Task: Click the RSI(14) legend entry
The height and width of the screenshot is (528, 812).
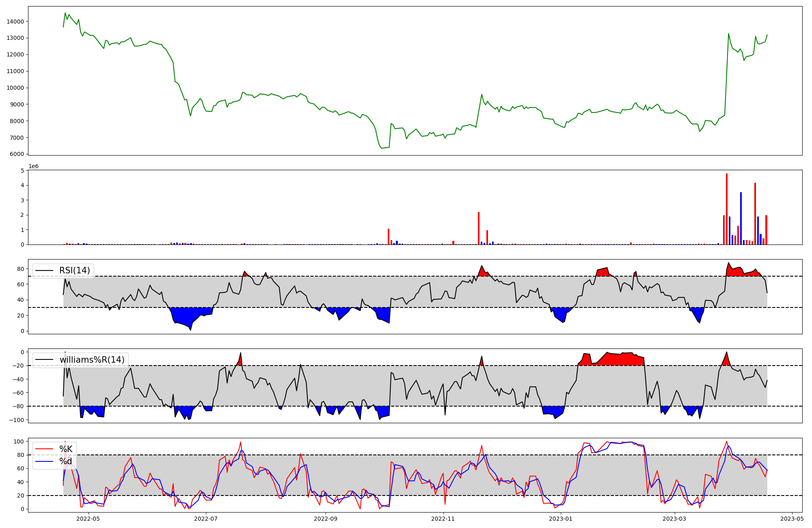Action: tap(74, 270)
